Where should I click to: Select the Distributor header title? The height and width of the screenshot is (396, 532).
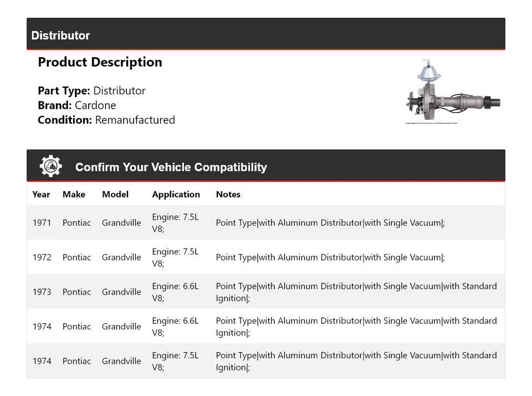tap(60, 35)
